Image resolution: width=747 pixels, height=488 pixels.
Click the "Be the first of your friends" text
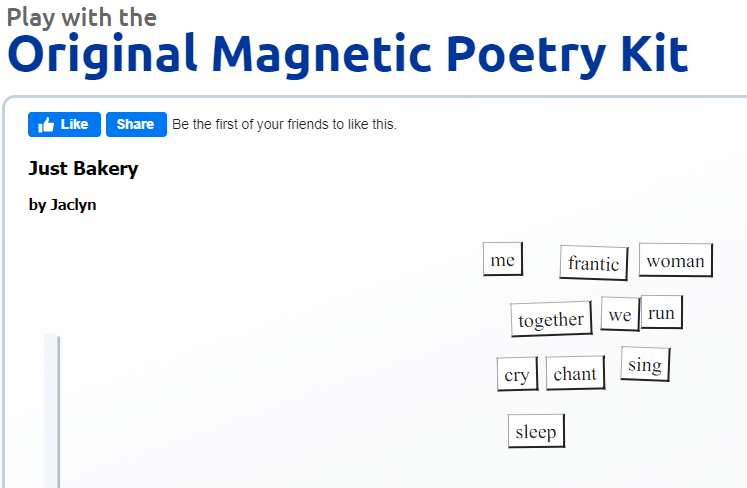(284, 125)
